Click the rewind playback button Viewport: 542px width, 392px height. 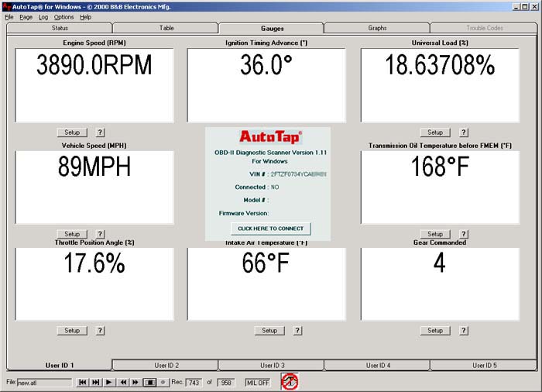click(122, 382)
